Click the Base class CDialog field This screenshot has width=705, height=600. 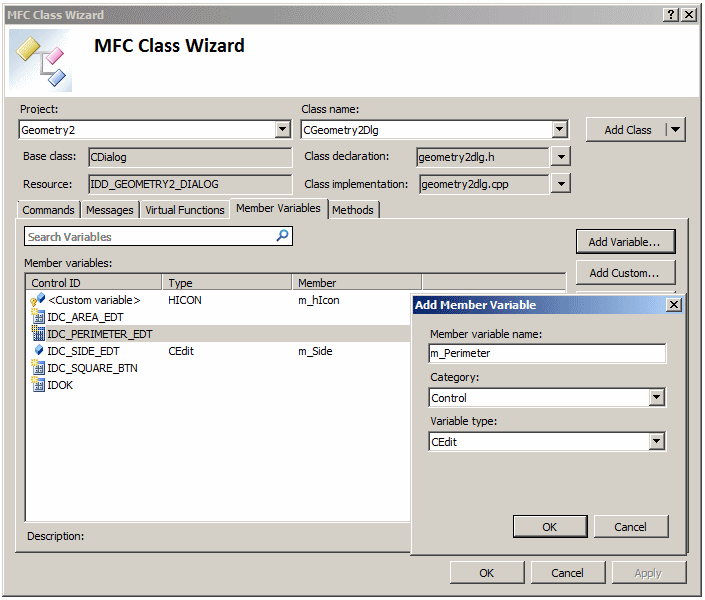tap(190, 157)
